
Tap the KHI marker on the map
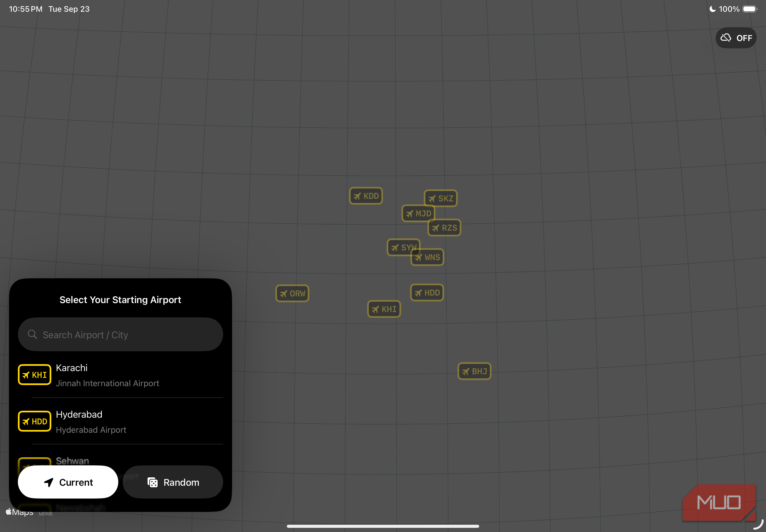coord(384,309)
